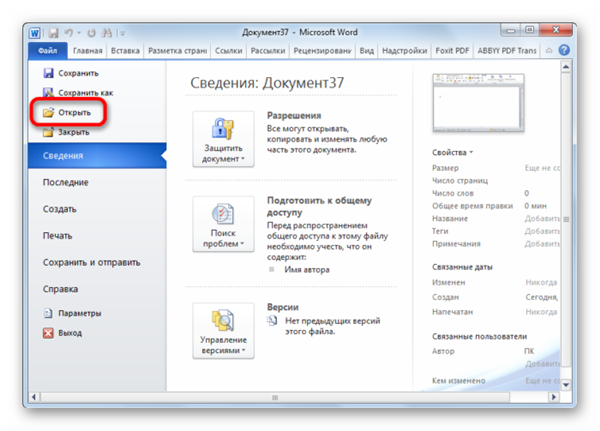The width and height of the screenshot is (600, 431).
Task: Click the vertical scrollbar down arrow
Action: (566, 385)
